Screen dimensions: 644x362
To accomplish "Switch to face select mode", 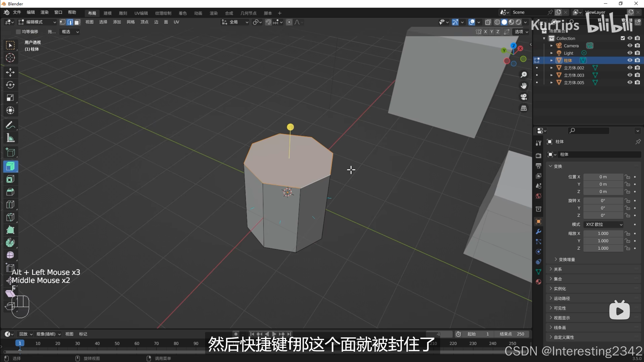I will pos(77,22).
